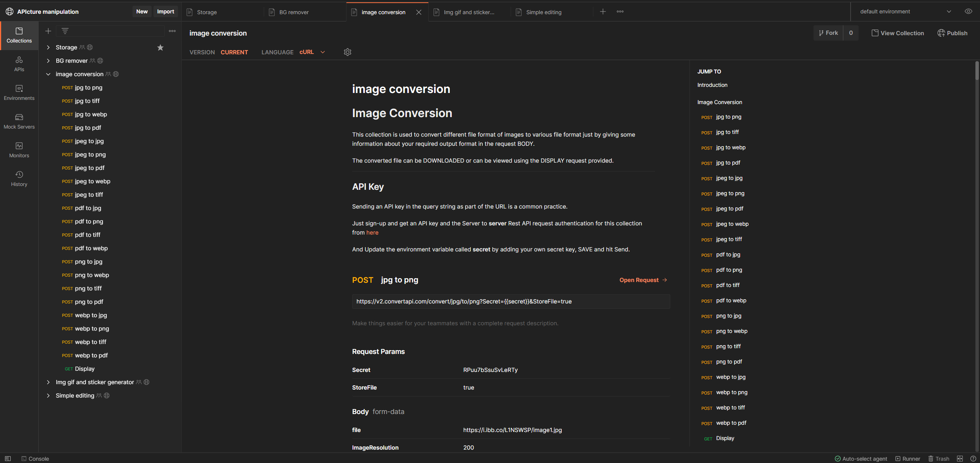Open the APIs sidebar section
Image resolution: width=980 pixels, height=463 pixels.
[x=19, y=64]
